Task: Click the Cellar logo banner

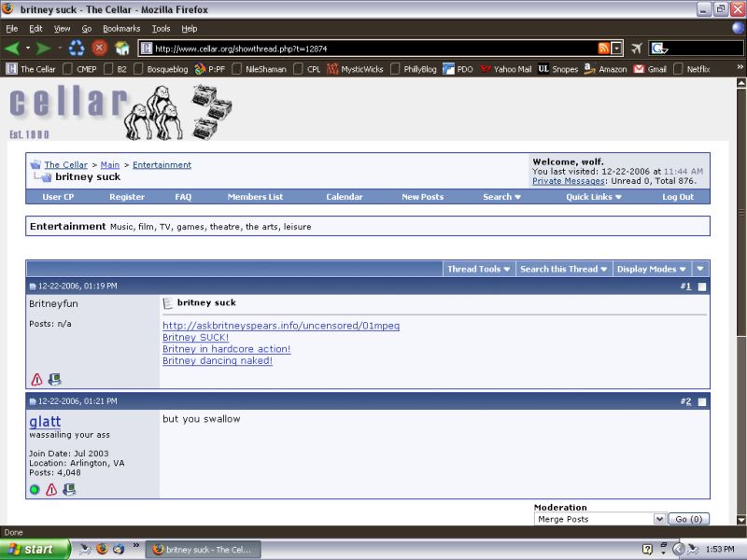Action: 121,112
